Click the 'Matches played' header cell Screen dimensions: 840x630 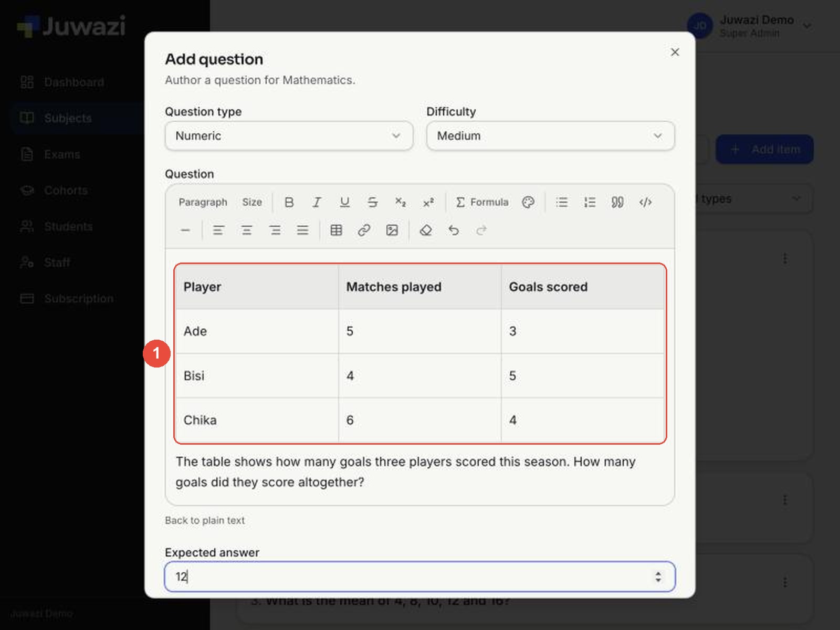tap(419, 287)
